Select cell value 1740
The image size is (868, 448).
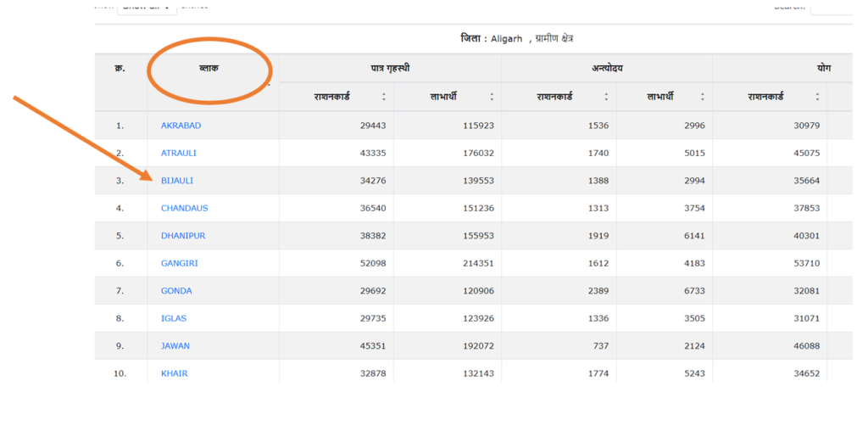[x=598, y=153]
